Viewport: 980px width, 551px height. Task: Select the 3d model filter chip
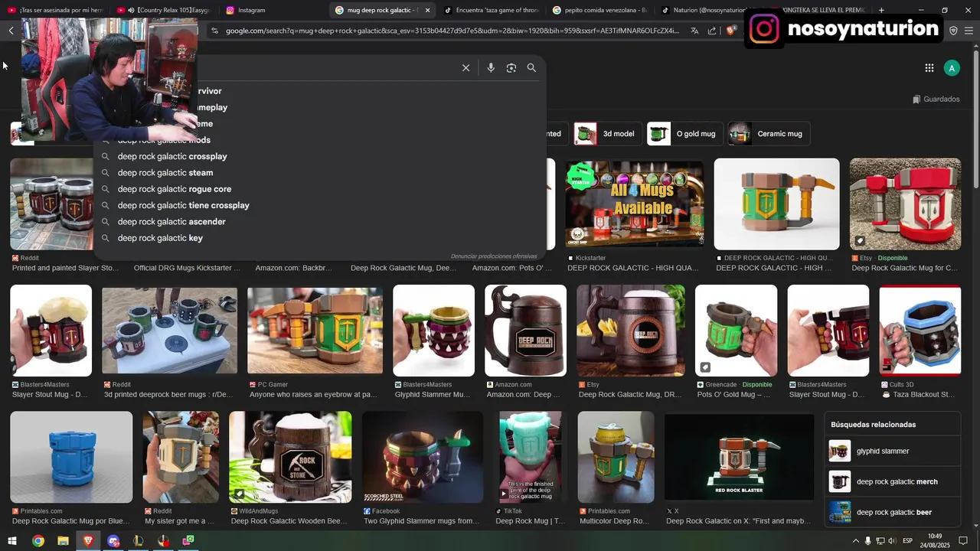tap(607, 134)
